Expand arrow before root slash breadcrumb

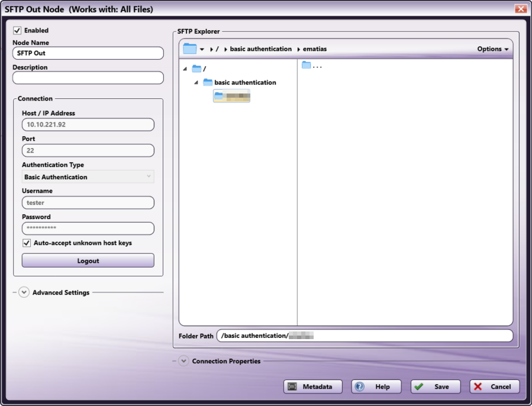211,49
